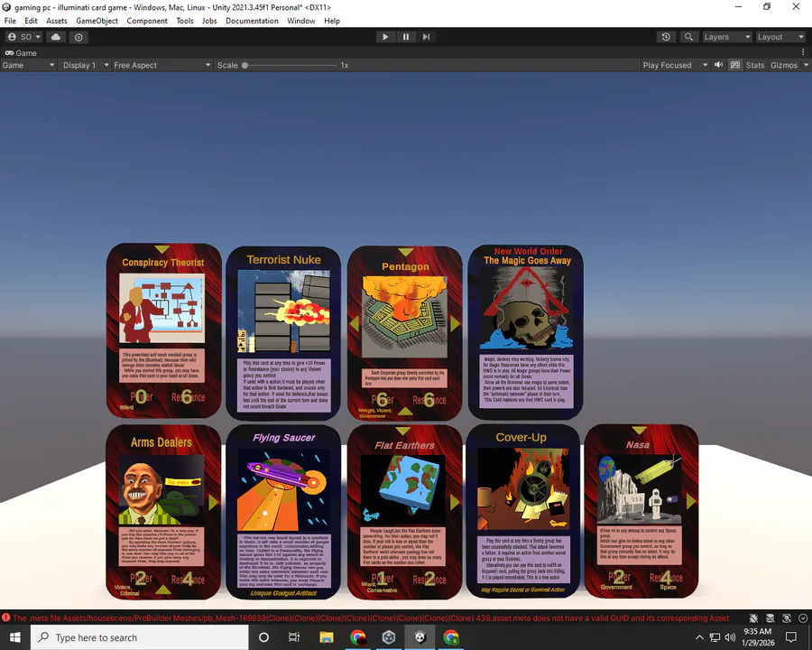Click the background tasks checkmark icon
This screenshot has width=812, height=650.
[x=803, y=617]
